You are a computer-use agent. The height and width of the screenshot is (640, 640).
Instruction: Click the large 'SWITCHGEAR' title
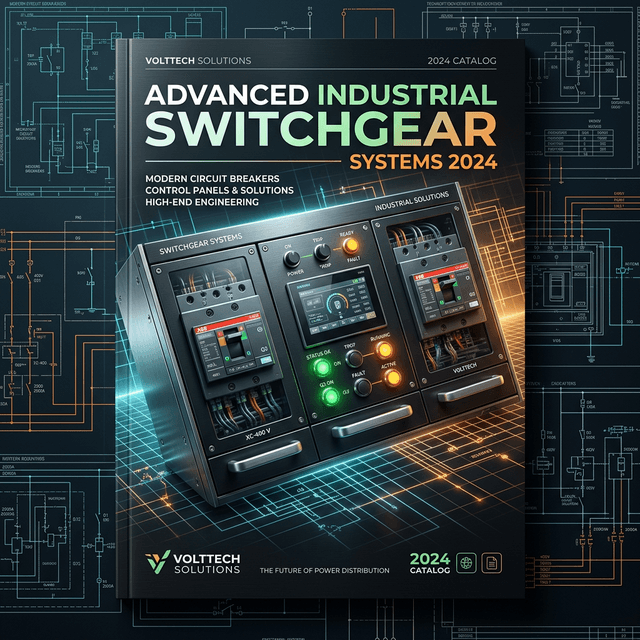click(321, 129)
